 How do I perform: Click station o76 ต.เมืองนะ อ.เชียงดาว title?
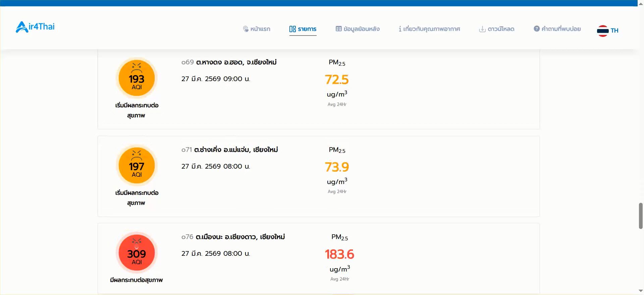(233, 237)
